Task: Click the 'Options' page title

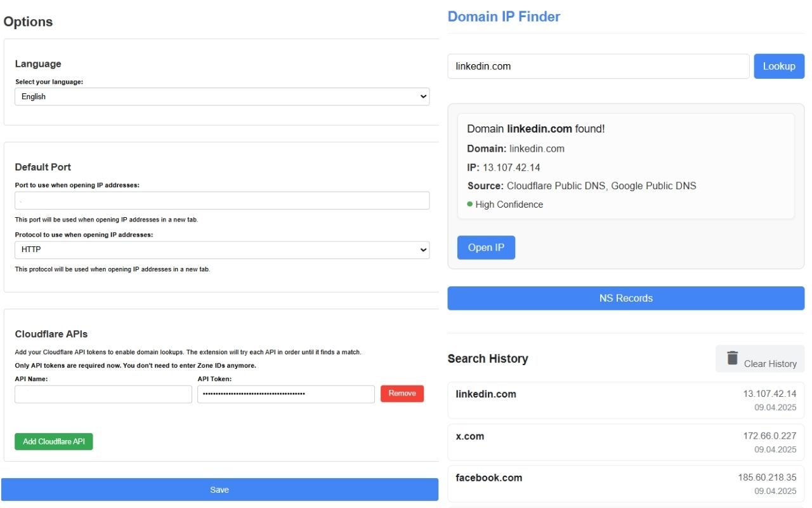Action: [28, 22]
